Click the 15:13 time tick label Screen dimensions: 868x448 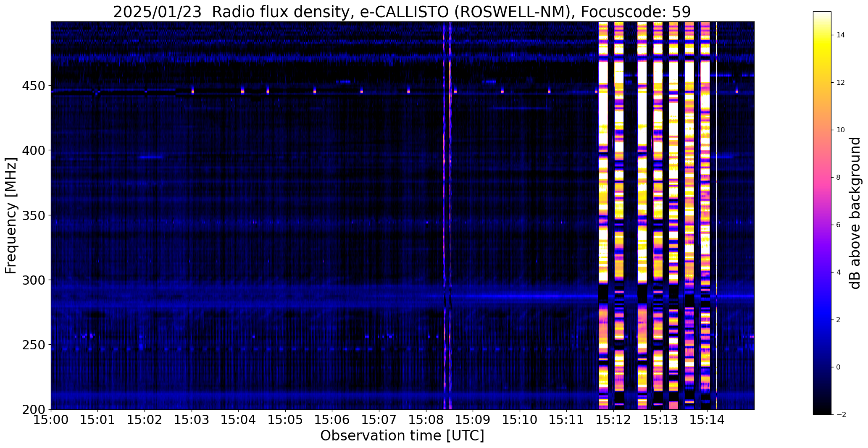click(x=661, y=419)
